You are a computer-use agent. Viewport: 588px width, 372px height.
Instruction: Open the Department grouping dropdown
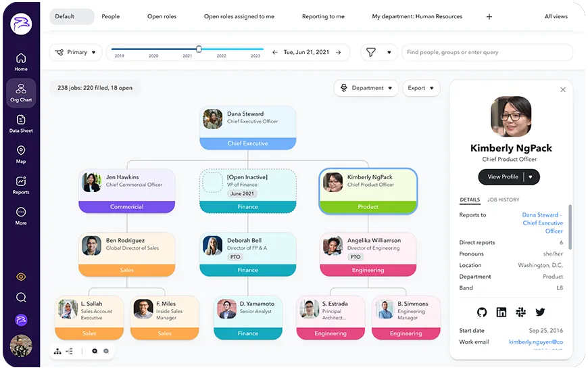(x=366, y=88)
